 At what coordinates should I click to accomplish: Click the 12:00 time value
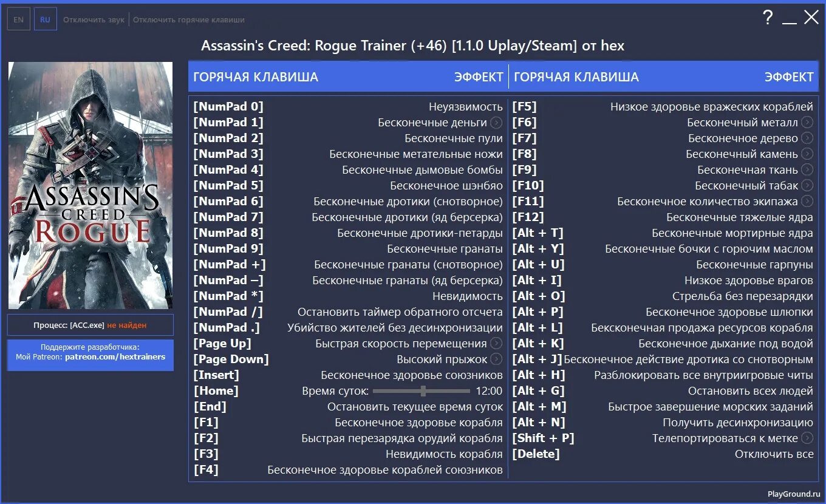point(489,391)
